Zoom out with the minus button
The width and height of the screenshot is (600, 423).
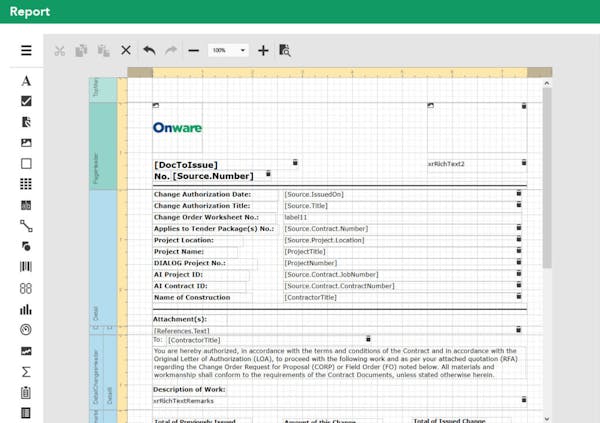point(194,51)
